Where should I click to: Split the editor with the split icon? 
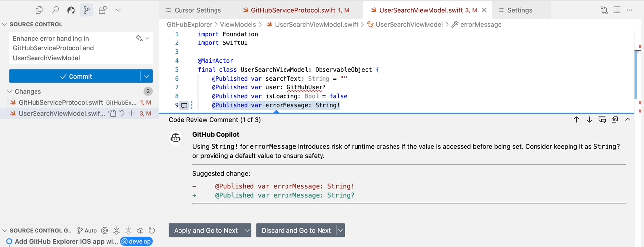pos(617,10)
